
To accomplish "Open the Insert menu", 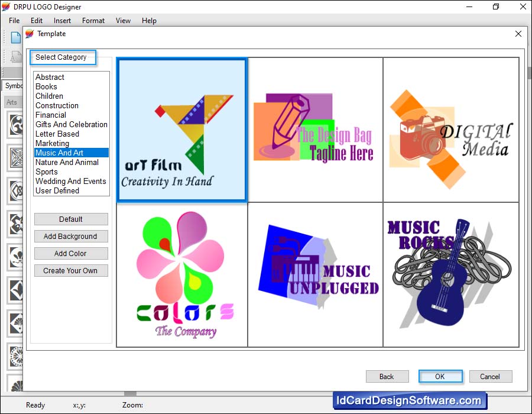I will (x=62, y=21).
